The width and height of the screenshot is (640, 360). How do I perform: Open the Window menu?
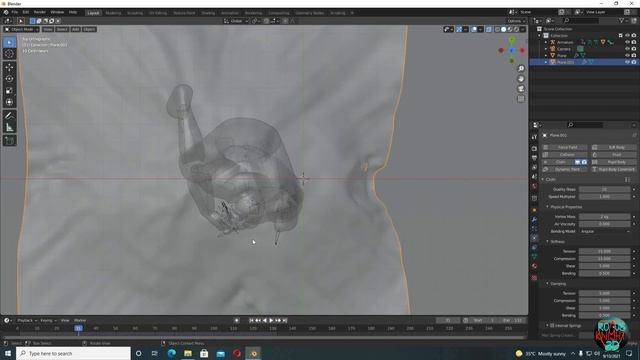coord(57,13)
